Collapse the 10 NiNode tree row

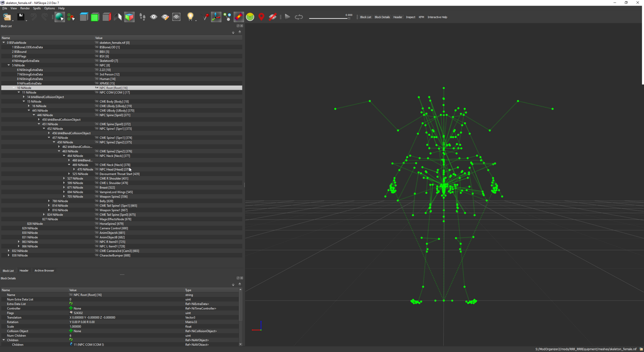(x=14, y=88)
